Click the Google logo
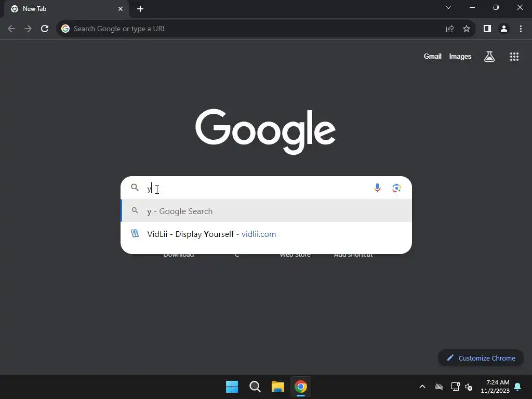The width and height of the screenshot is (532, 399). tap(265, 131)
